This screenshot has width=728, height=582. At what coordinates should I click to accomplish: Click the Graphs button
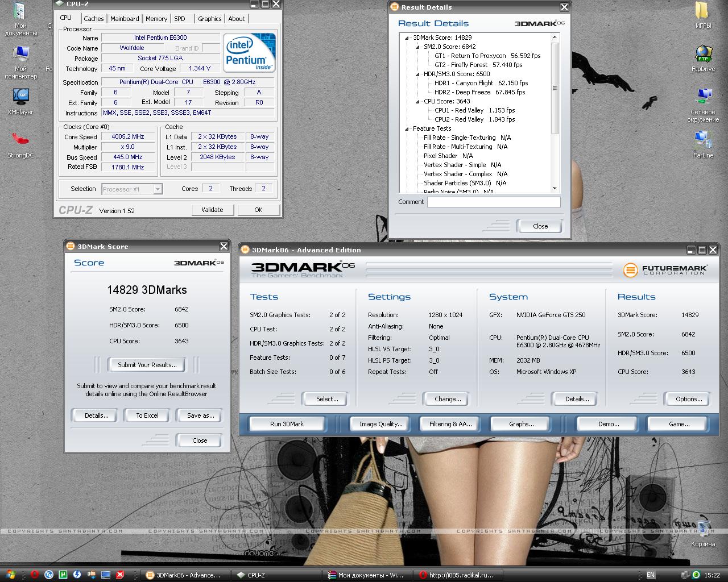click(522, 424)
